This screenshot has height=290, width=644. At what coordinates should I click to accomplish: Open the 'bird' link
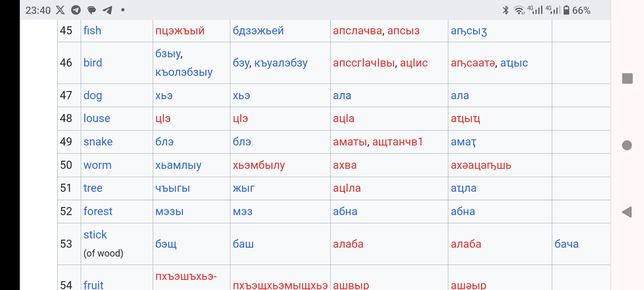pyautogui.click(x=92, y=63)
